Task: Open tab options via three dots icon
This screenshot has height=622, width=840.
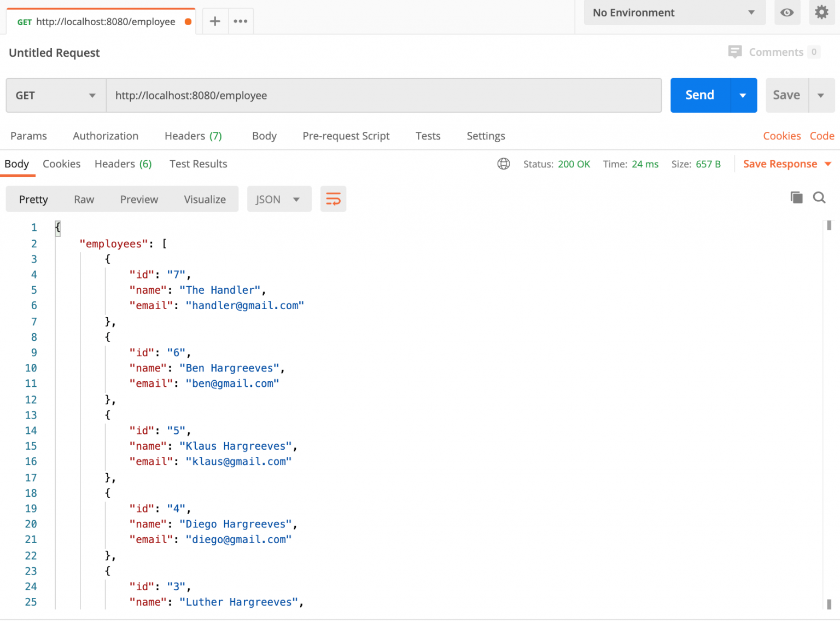Action: [240, 21]
